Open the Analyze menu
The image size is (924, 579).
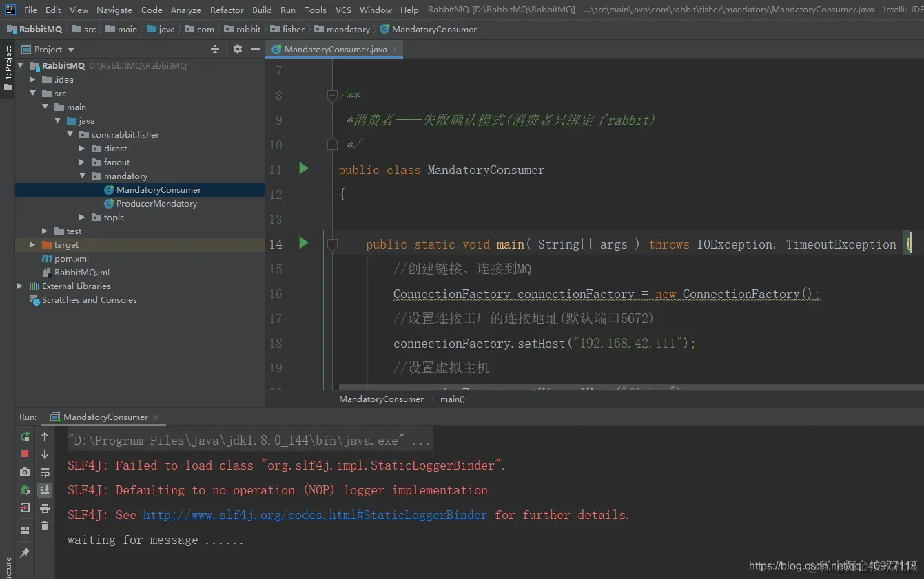185,10
